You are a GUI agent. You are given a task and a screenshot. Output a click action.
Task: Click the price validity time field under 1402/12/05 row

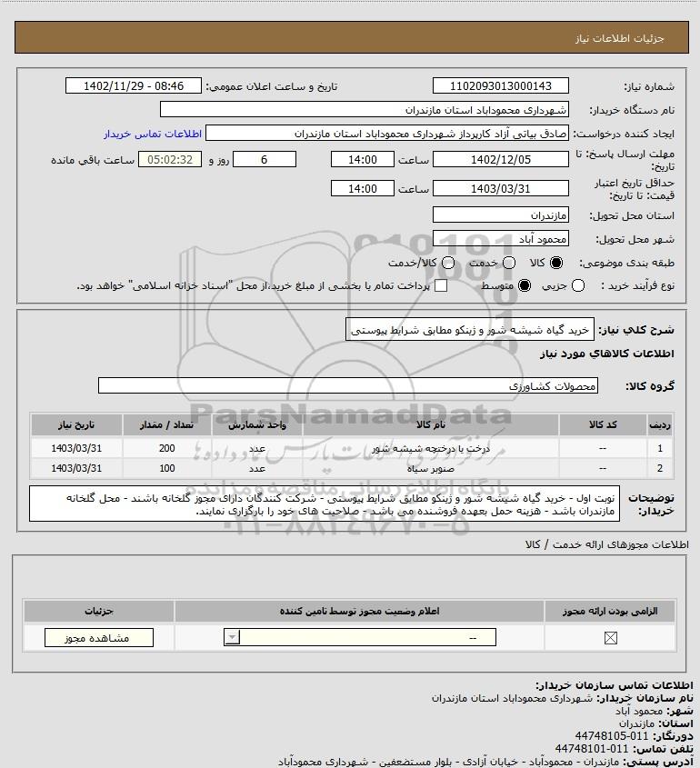pyautogui.click(x=363, y=188)
